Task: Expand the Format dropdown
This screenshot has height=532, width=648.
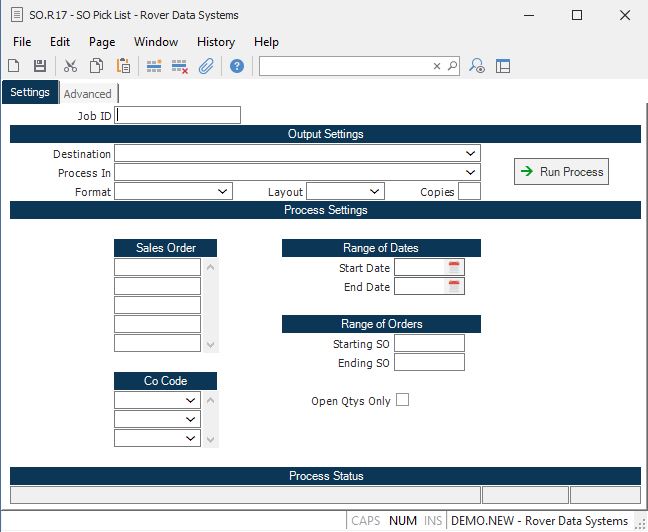Action: (x=222, y=191)
